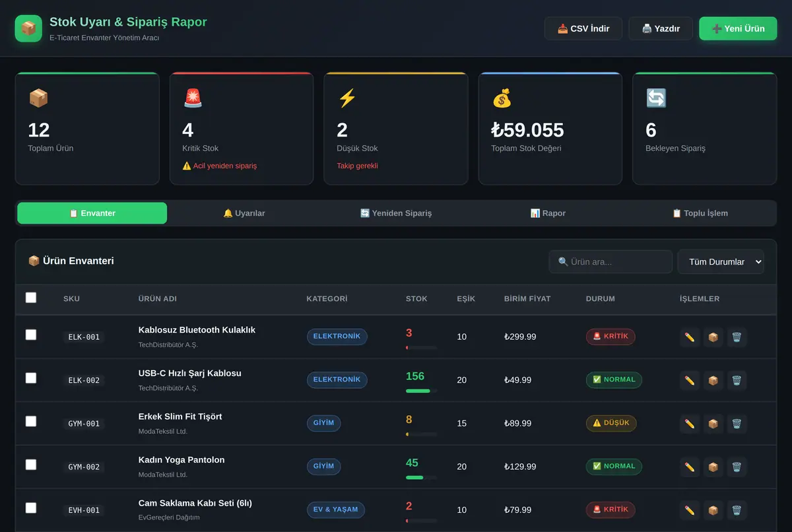This screenshot has width=792, height=532.
Task: Click the Yazdır print button
Action: click(661, 28)
